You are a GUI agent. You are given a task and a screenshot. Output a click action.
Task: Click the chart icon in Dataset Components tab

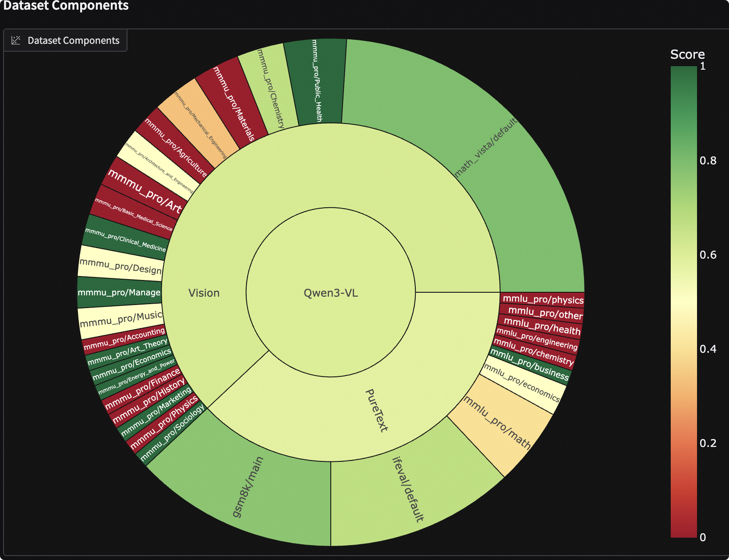click(16, 40)
